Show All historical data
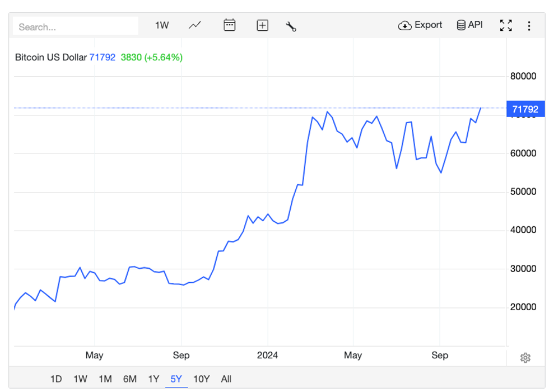 coord(226,379)
